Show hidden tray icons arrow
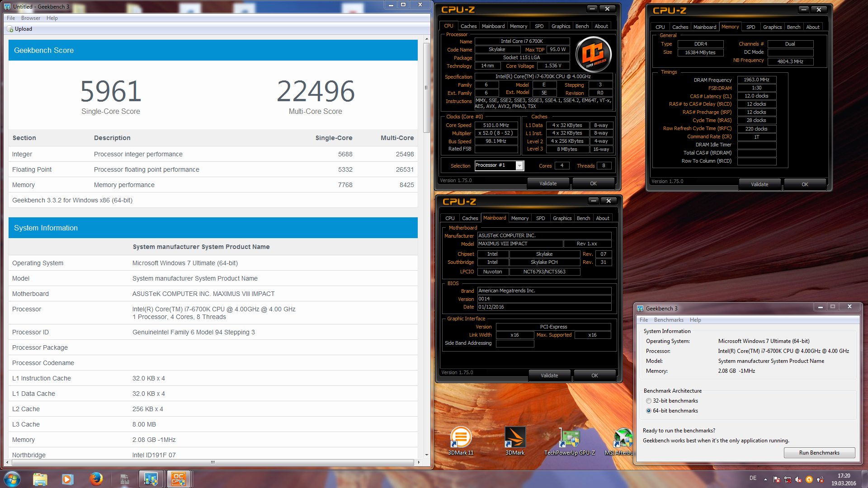This screenshot has width=868, height=488. (765, 479)
